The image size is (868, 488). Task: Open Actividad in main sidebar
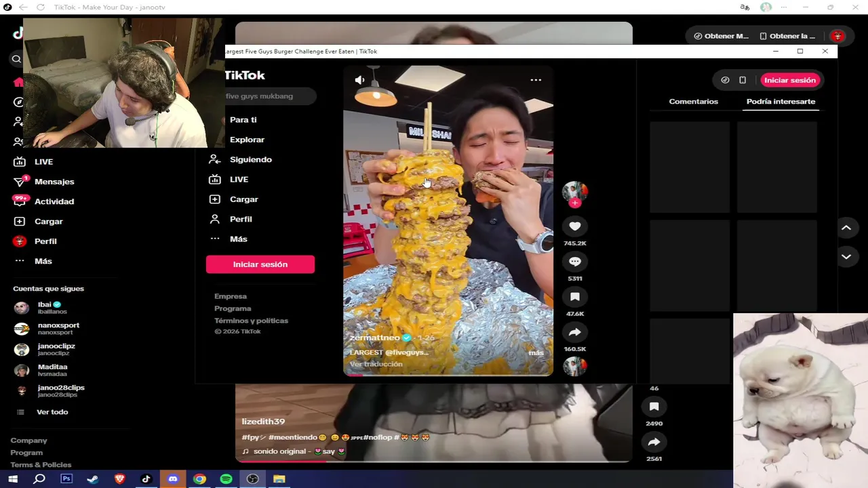44,201
